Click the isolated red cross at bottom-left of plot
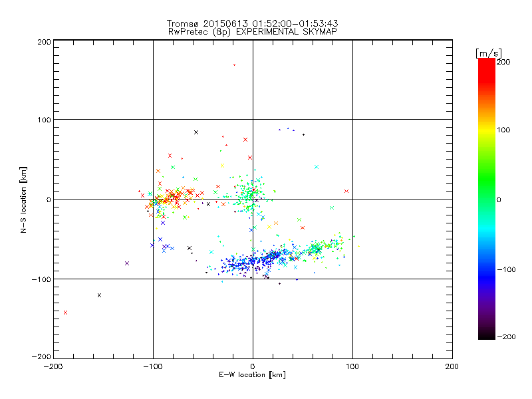Viewport: 532px width, 399px height. tap(65, 313)
